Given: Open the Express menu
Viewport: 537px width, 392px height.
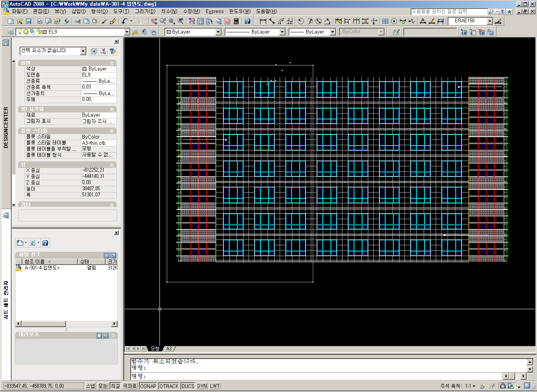Looking at the screenshot, I should [x=214, y=11].
